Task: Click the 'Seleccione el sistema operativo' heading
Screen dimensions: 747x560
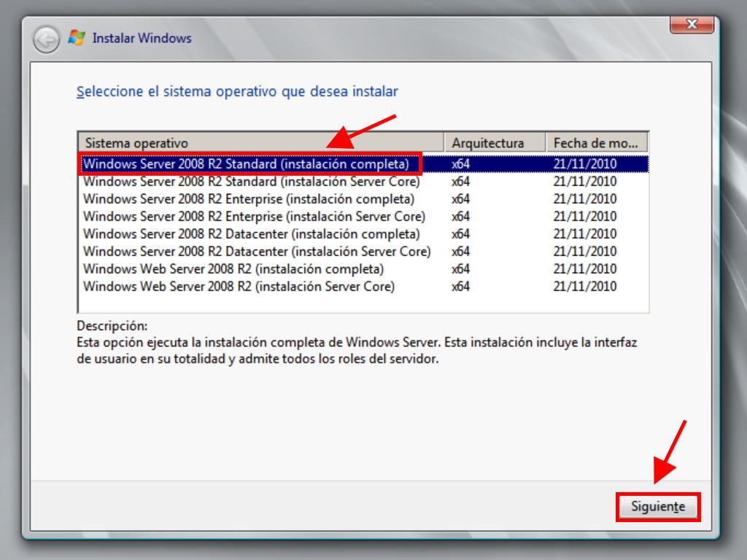Action: [237, 92]
